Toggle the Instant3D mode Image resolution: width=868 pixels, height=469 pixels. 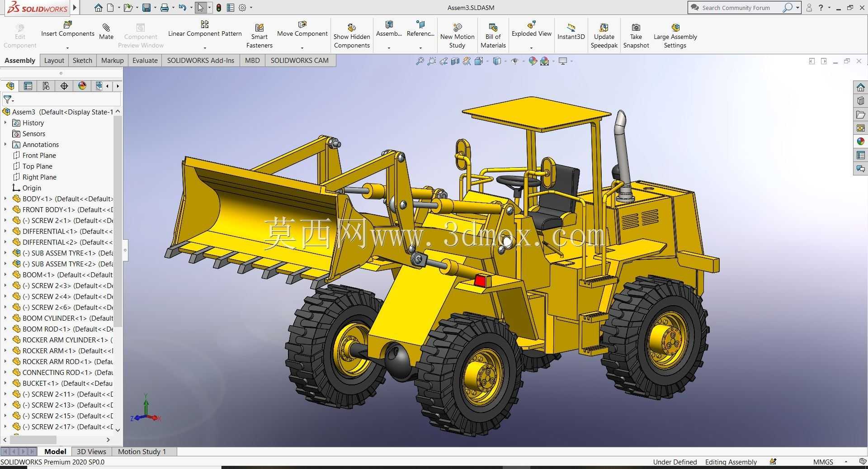(x=571, y=32)
